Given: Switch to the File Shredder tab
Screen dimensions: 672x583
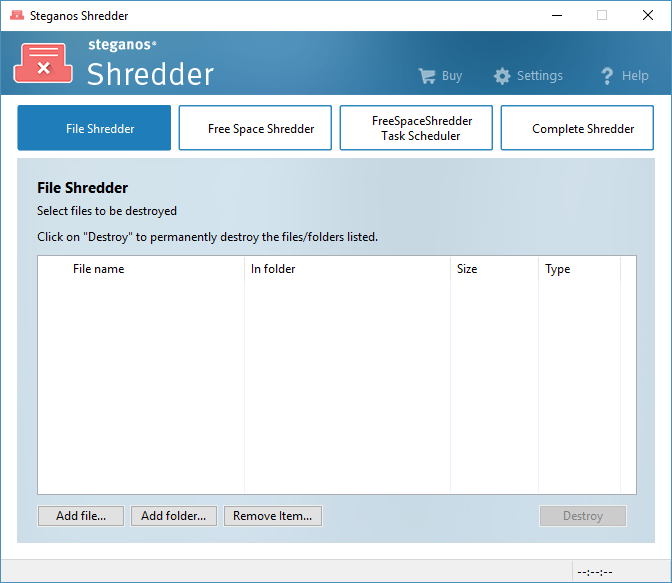Looking at the screenshot, I should [94, 128].
